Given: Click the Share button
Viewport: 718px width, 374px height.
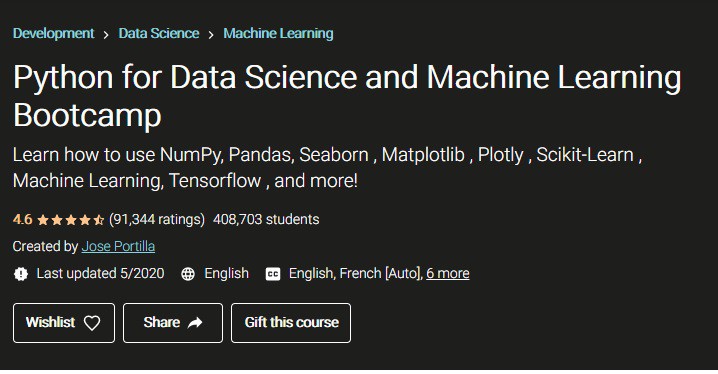Looking at the screenshot, I should click(x=173, y=323).
